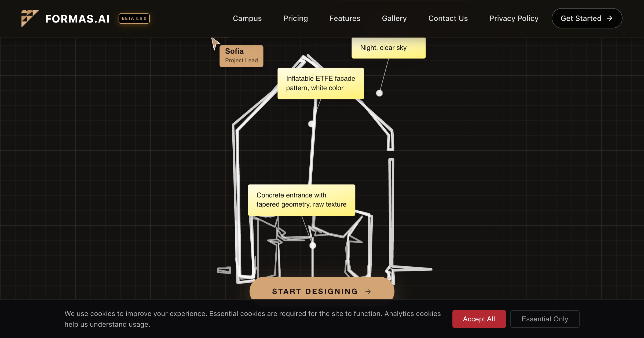Image resolution: width=644 pixels, height=338 pixels.
Task: Choose Essential Only cookies
Action: (x=545, y=319)
